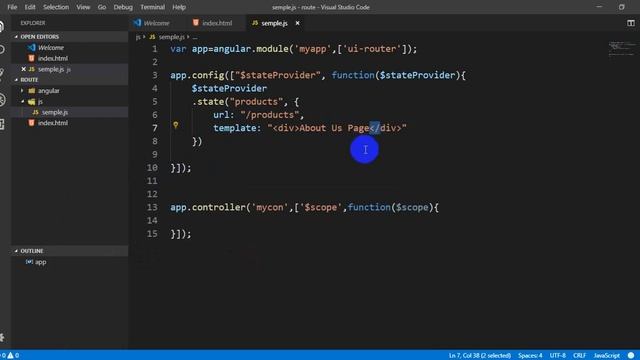Image resolution: width=640 pixels, height=360 pixels.
Task: Open the Search view in activity bar
Action: tap(2, 50)
